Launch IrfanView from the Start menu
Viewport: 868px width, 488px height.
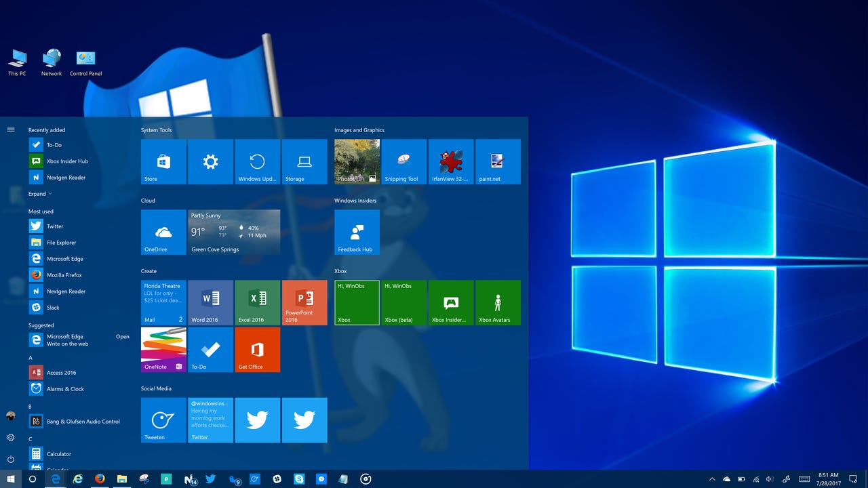[451, 161]
